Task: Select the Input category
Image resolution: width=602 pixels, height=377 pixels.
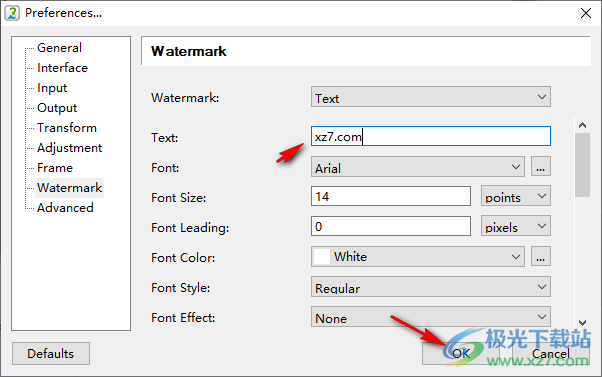Action: (52, 88)
